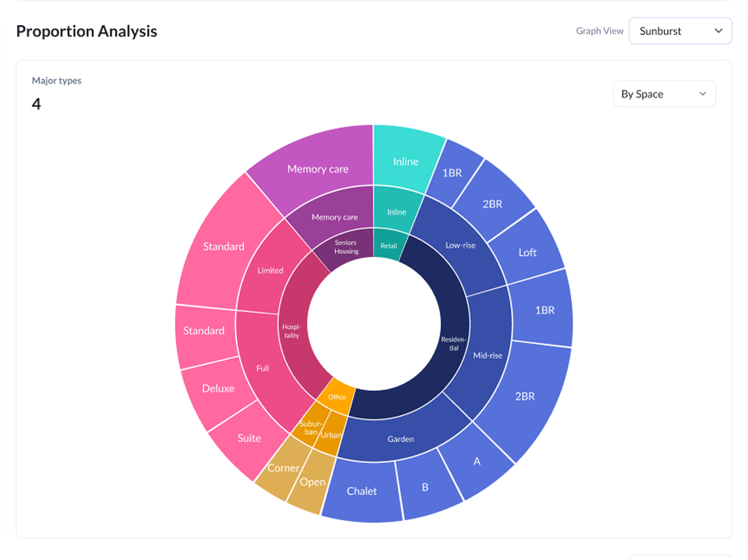The width and height of the screenshot is (748, 560).
Task: Click the Open office segment
Action: click(x=312, y=482)
